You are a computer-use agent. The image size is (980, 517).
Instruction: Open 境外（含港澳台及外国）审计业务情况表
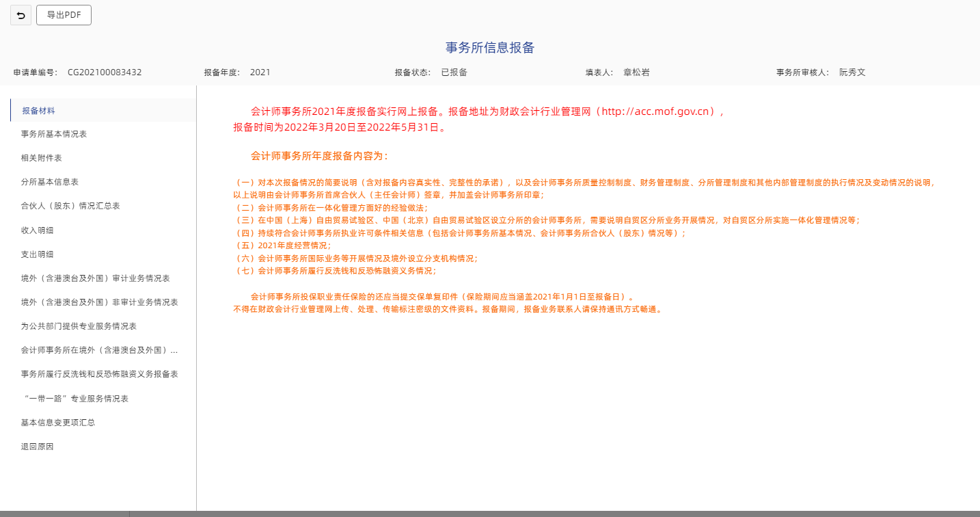pyautogui.click(x=96, y=278)
